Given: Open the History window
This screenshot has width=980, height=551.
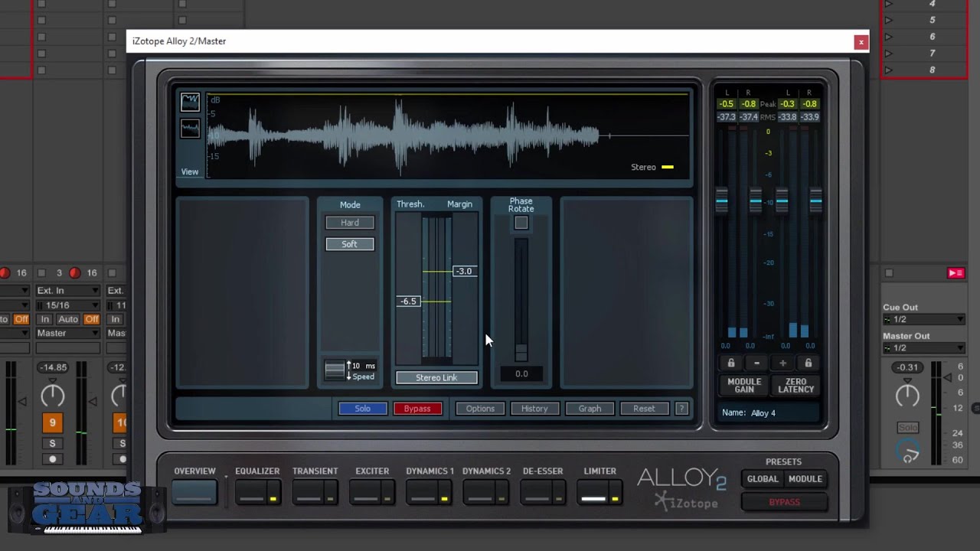Looking at the screenshot, I should pyautogui.click(x=534, y=409).
